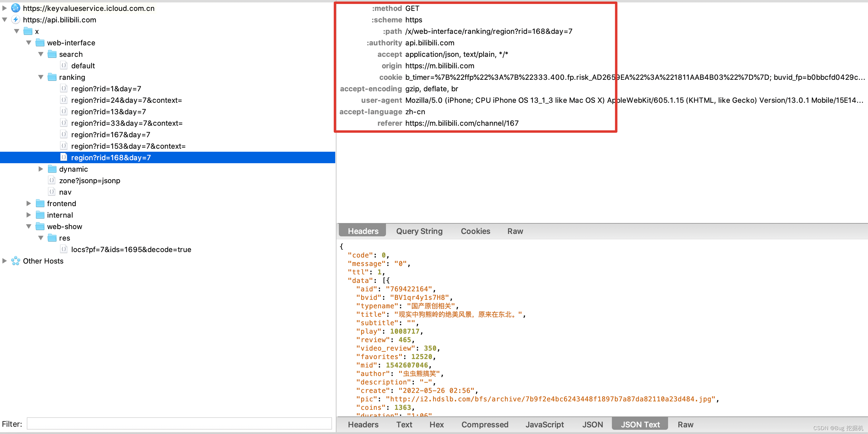Click the file icon for region?rid=24&day=7&context=
The width and height of the screenshot is (868, 434).
pyautogui.click(x=64, y=100)
